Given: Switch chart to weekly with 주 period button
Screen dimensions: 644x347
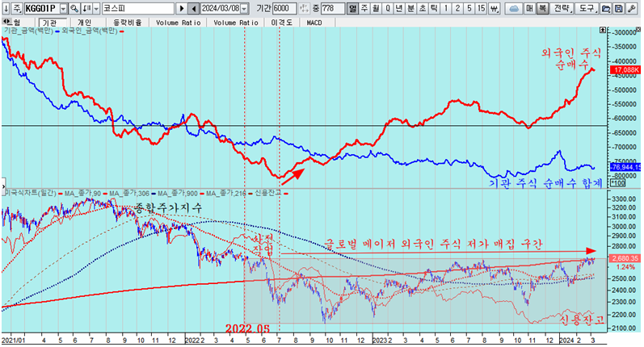Looking at the screenshot, I should (x=364, y=8).
